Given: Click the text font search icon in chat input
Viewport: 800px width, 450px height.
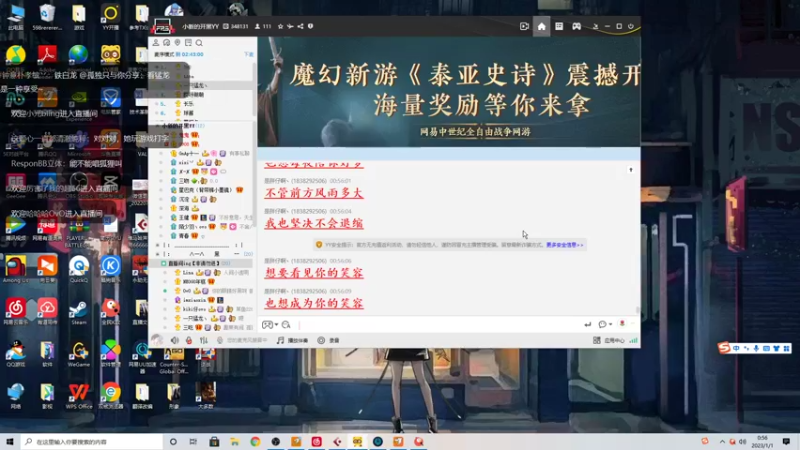Looking at the screenshot, I should (286, 324).
